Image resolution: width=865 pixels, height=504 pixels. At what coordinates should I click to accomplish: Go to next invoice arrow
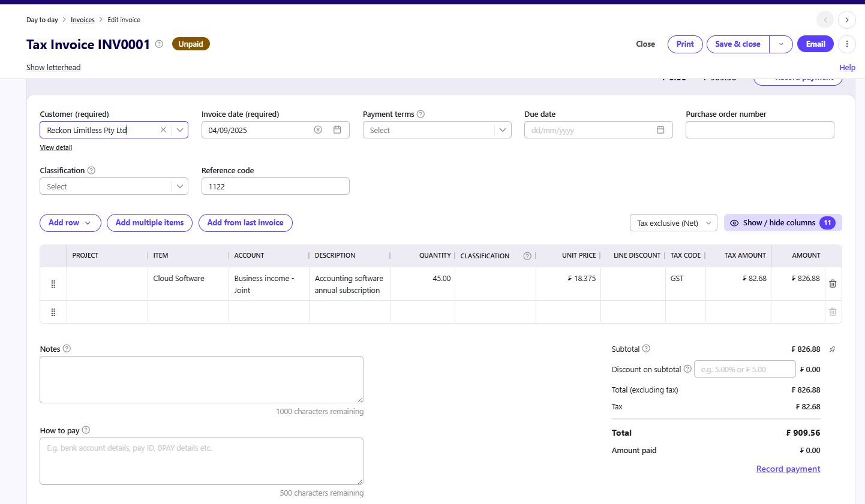tap(846, 20)
